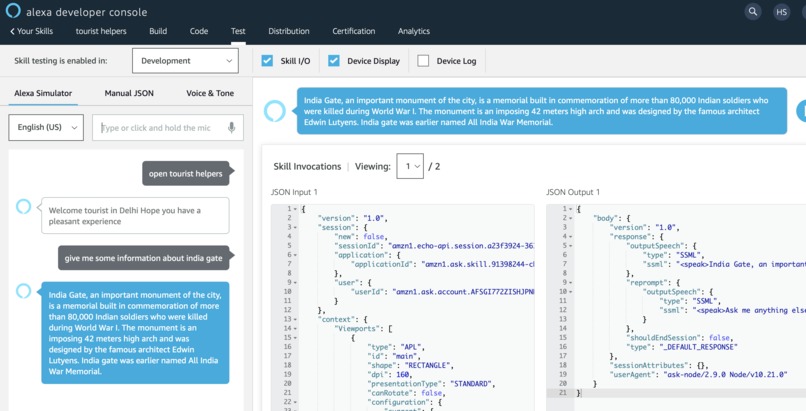Open the search magnifier icon
The height and width of the screenshot is (411, 806).
[x=753, y=12]
